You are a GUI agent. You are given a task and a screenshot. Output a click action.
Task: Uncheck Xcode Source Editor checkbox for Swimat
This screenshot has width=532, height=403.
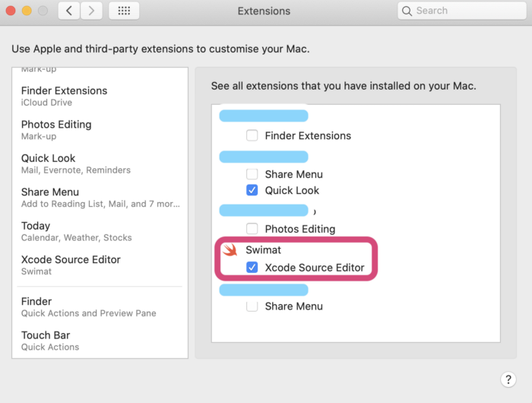pyautogui.click(x=252, y=268)
